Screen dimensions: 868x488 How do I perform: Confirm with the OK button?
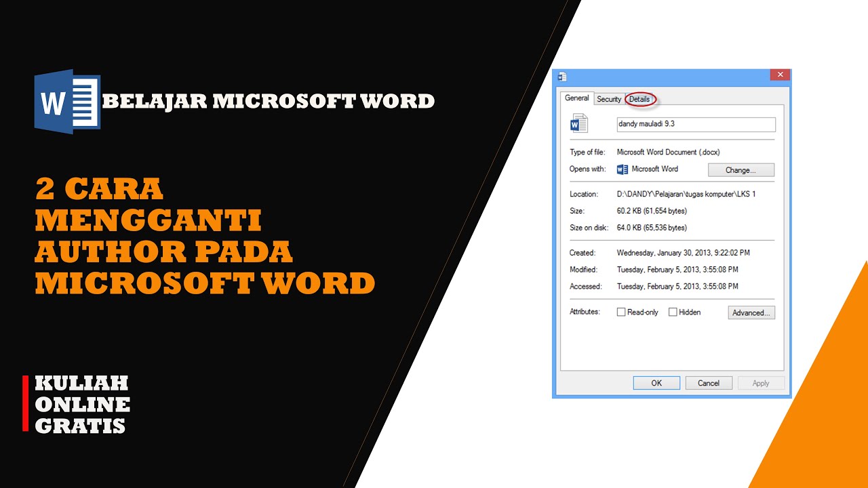click(656, 383)
